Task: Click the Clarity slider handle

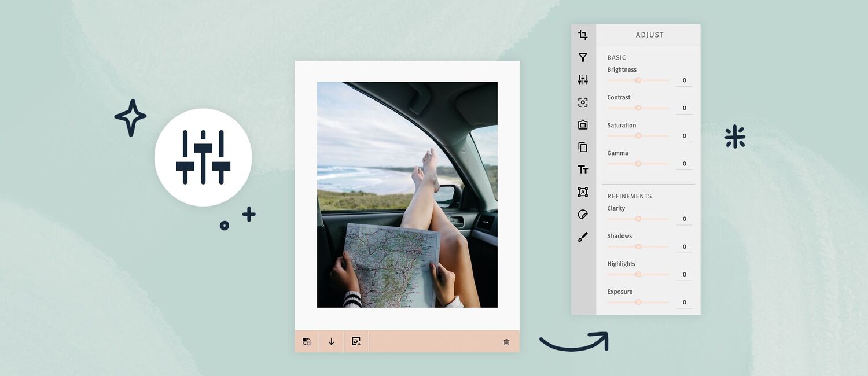Action: (638, 219)
